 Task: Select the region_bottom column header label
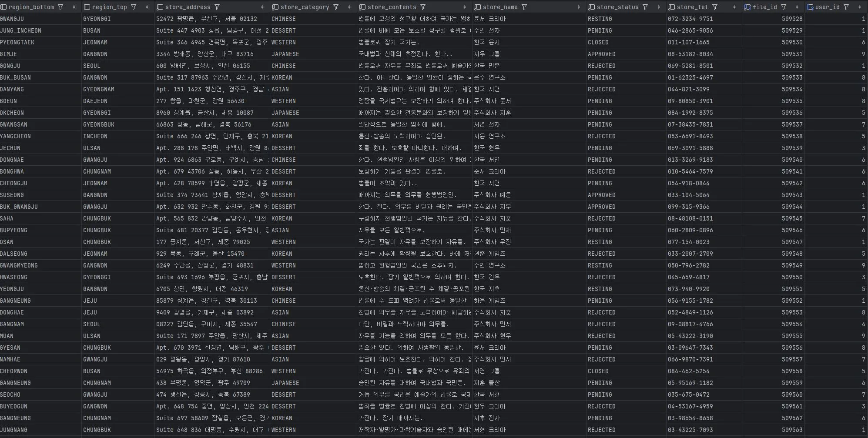(31, 7)
